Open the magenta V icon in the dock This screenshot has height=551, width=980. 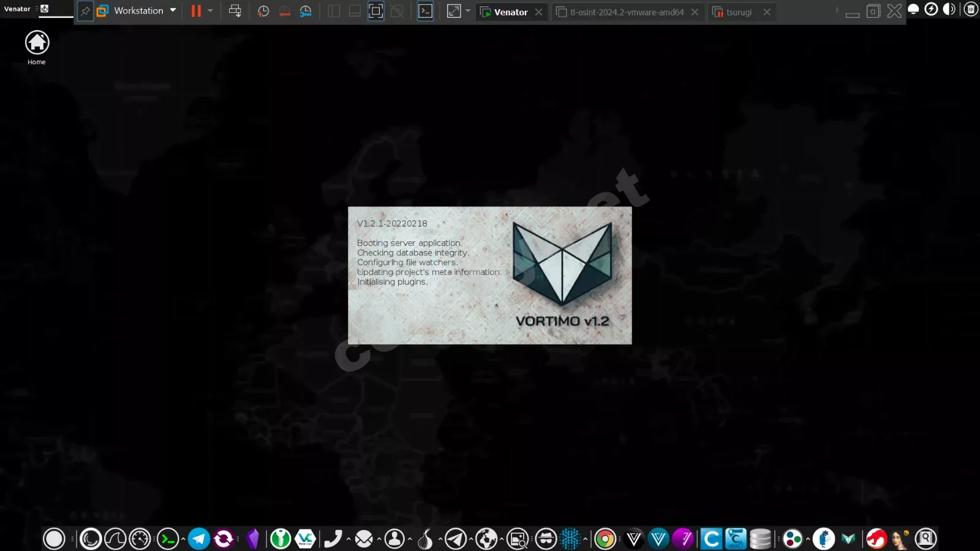[x=683, y=539]
